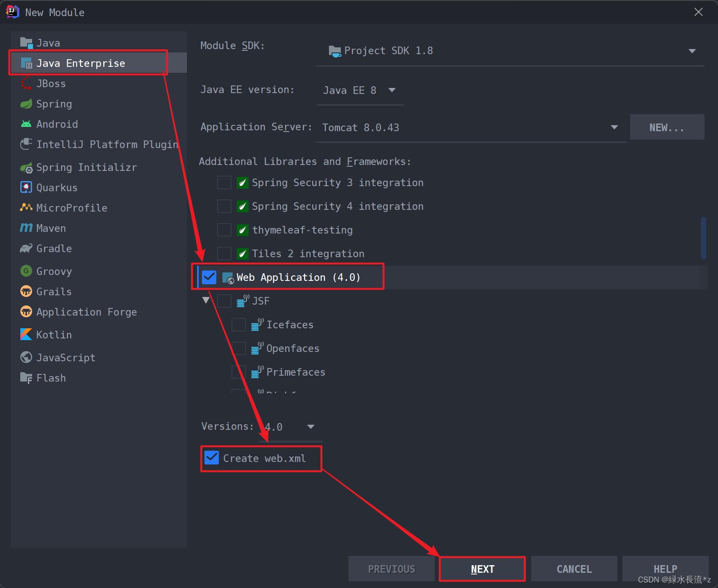Screen dimensions: 718x588
Task: Select the Java module type icon
Action: click(x=26, y=43)
